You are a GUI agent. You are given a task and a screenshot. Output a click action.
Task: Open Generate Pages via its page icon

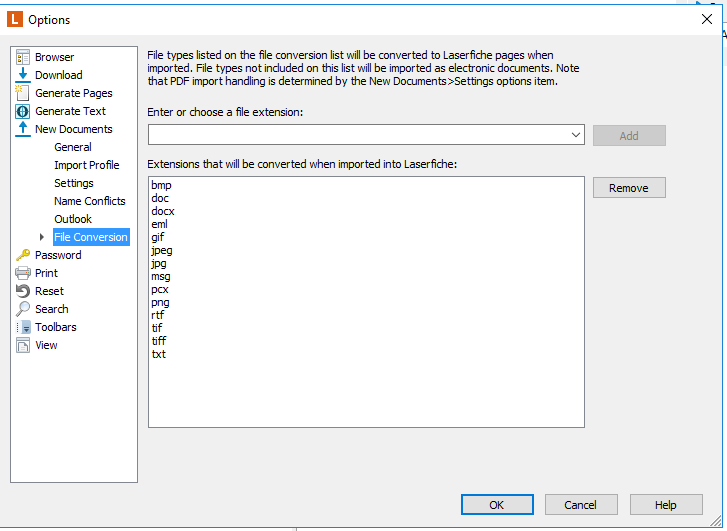coord(23,93)
